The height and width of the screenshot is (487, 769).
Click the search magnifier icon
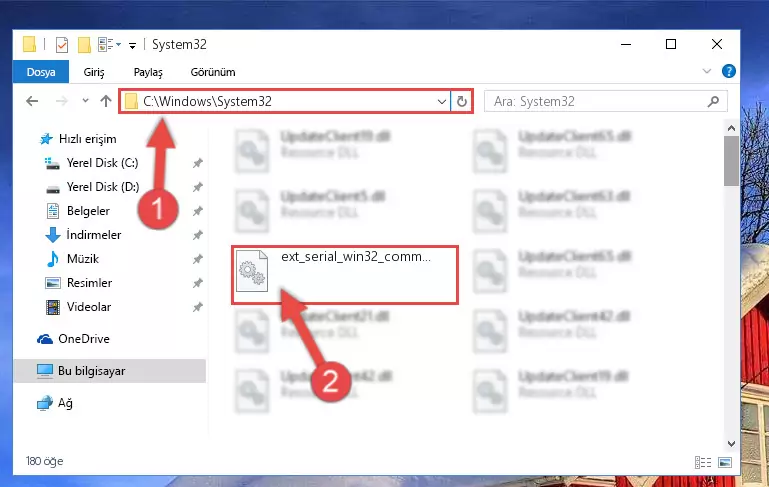coord(713,102)
